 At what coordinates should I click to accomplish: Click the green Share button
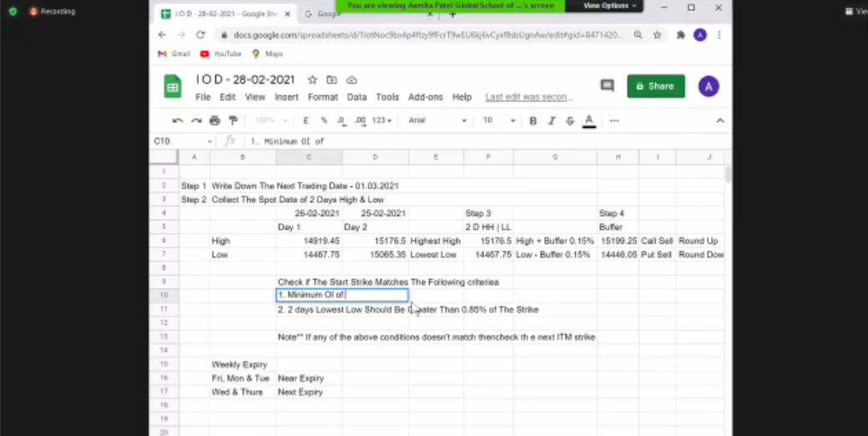pos(656,86)
